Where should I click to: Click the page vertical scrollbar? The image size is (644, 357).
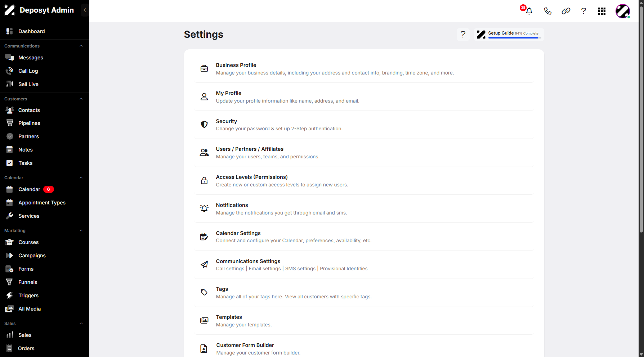pos(641,119)
